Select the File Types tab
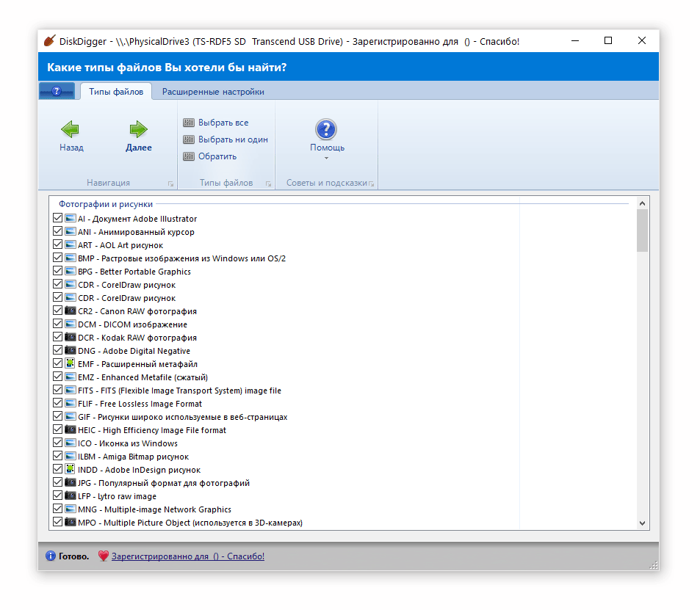Viewport: 700px width, 610px height. 116,92
